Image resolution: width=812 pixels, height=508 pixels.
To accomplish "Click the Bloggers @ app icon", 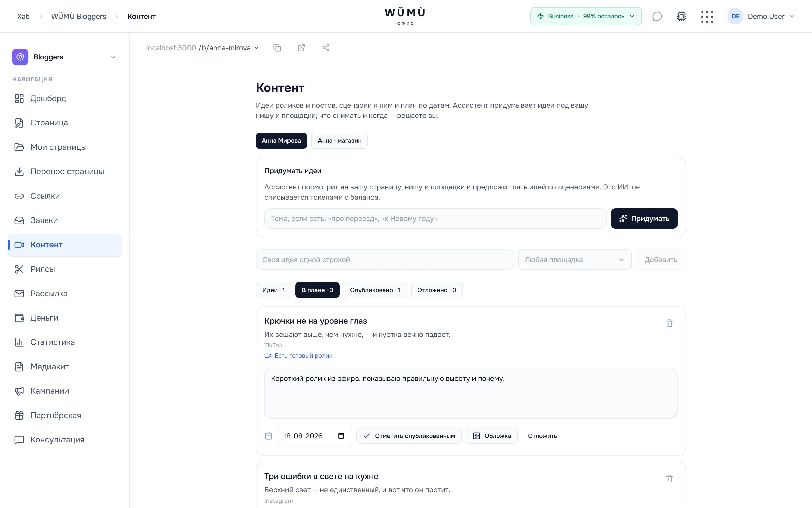I will [20, 57].
